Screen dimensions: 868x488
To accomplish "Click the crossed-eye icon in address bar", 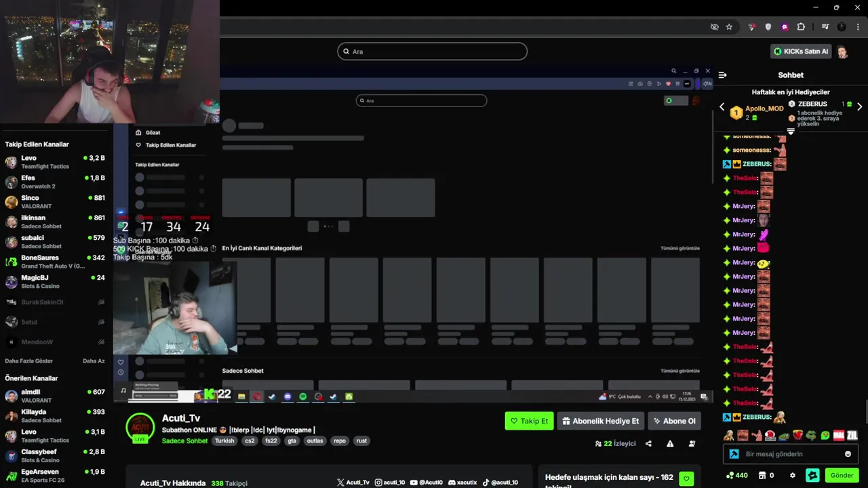I will click(x=714, y=27).
